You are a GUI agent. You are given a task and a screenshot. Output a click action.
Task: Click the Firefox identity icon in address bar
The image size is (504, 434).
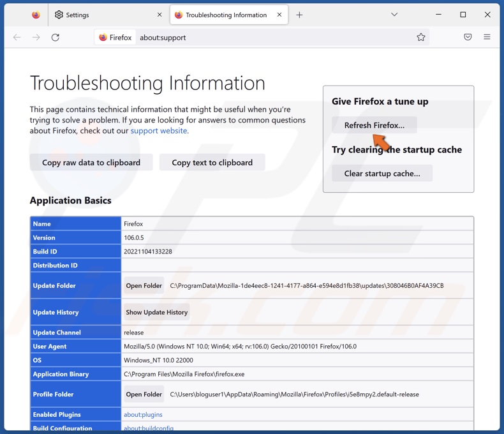[115, 38]
